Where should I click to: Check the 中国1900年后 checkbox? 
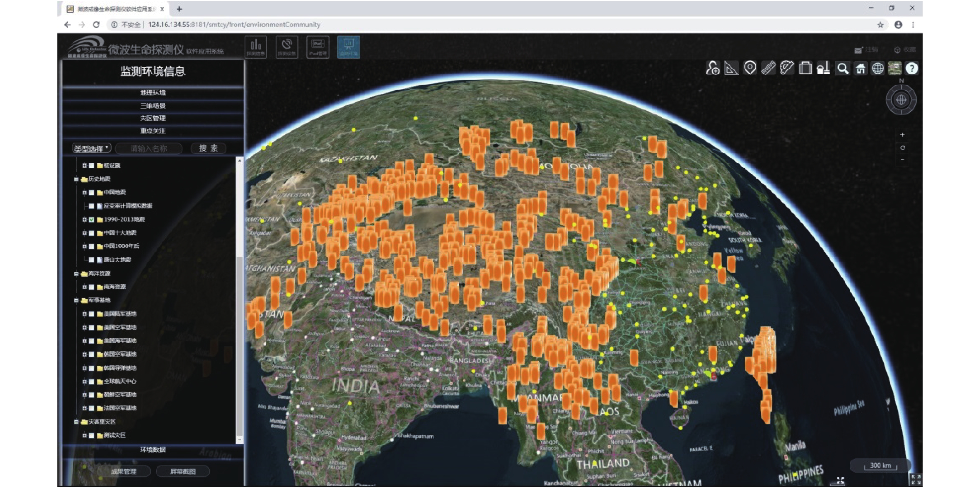(91, 246)
